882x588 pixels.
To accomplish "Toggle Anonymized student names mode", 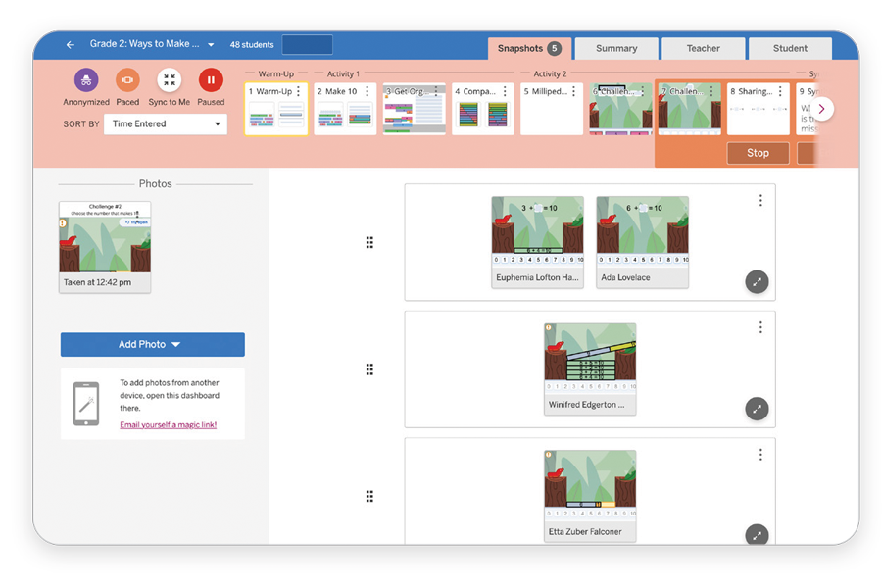I will (x=86, y=81).
